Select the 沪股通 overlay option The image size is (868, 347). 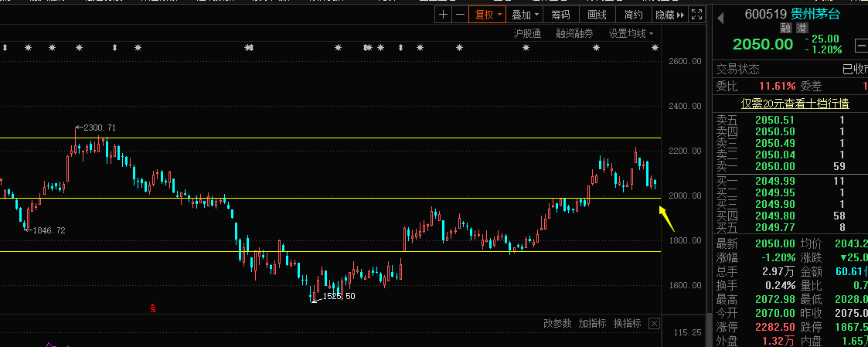(527, 34)
